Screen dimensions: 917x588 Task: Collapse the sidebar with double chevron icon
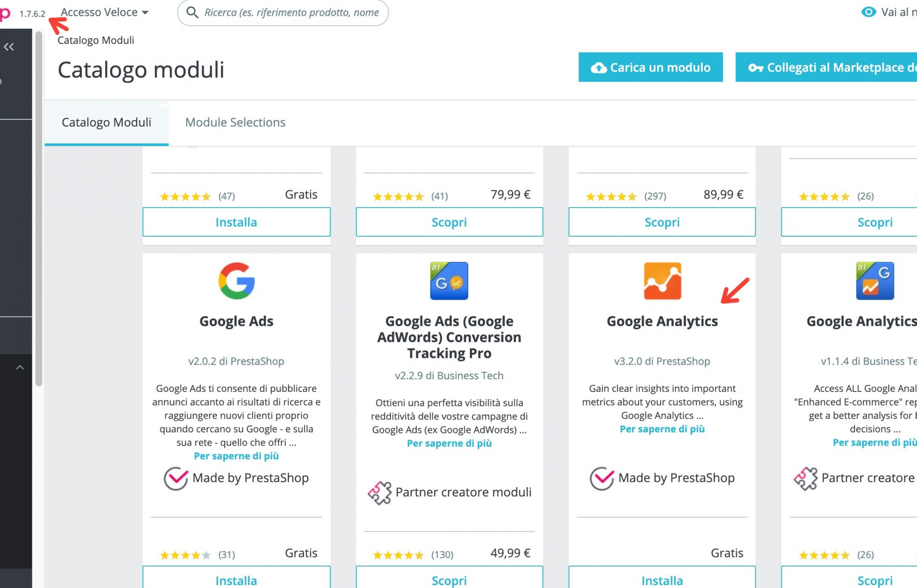point(9,47)
